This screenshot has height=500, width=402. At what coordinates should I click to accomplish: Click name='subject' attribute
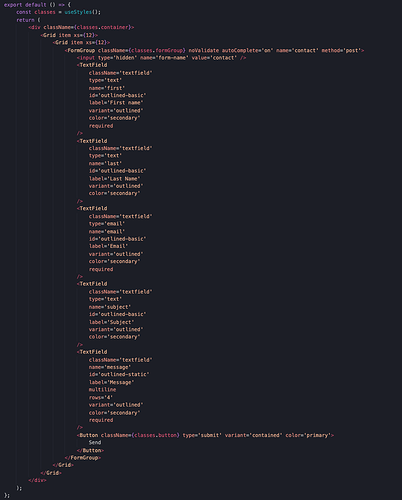(x=110, y=307)
